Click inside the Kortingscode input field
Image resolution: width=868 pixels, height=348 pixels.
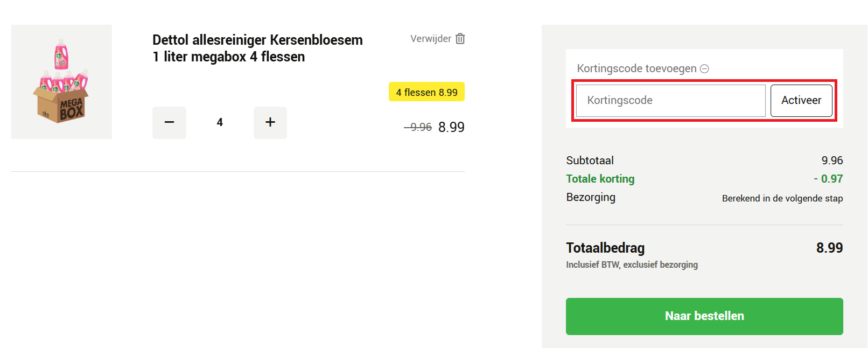point(670,100)
